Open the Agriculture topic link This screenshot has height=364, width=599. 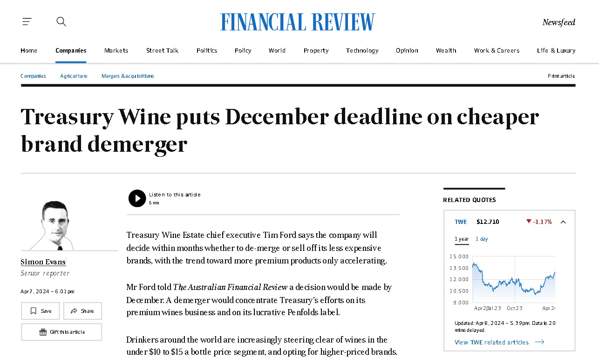coord(74,76)
